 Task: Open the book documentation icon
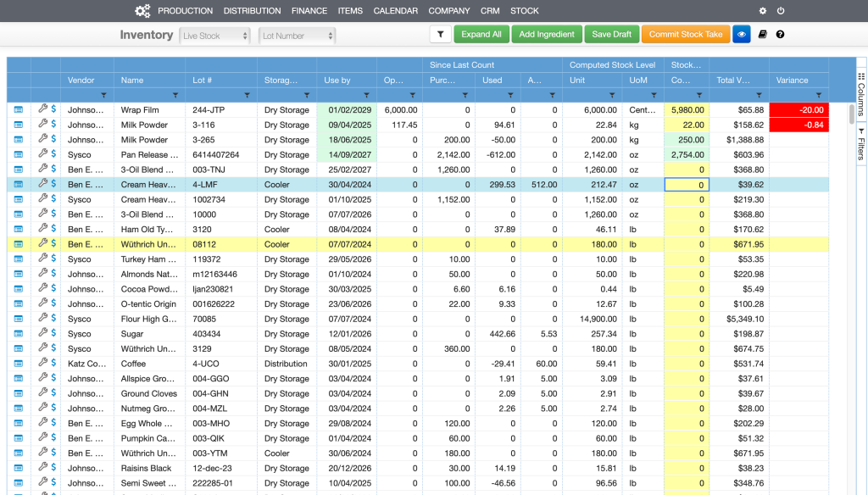point(762,35)
